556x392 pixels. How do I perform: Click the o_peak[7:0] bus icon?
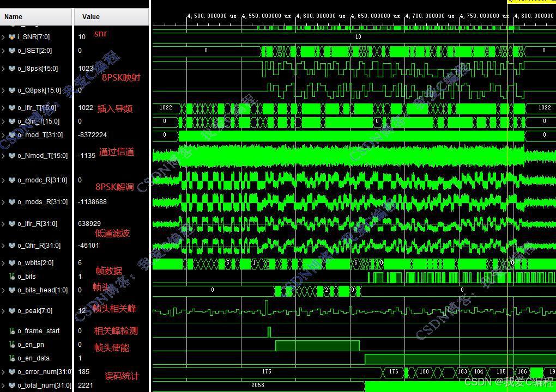11,310
